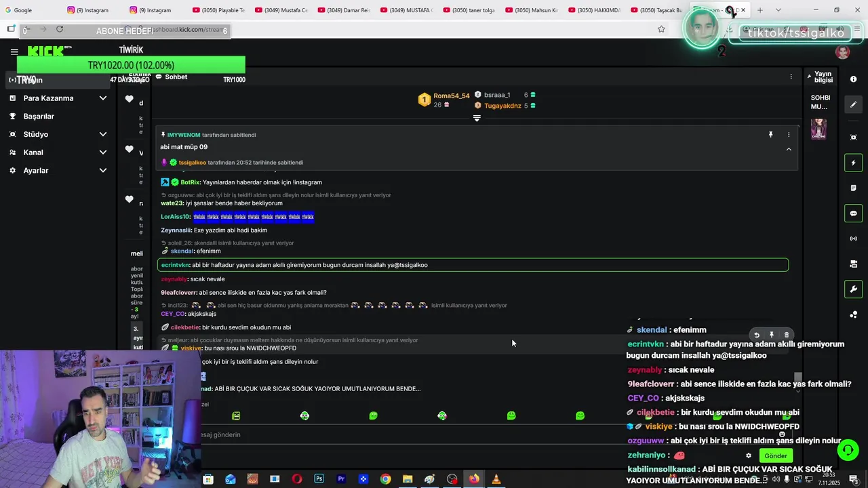Click LorAiss10 username in chat
The width and height of the screenshot is (868, 488).
175,217
